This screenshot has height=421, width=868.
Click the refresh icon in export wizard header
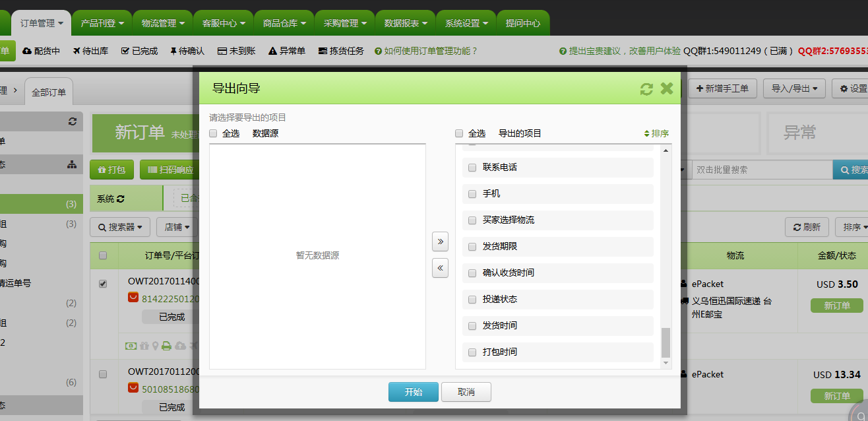(646, 88)
